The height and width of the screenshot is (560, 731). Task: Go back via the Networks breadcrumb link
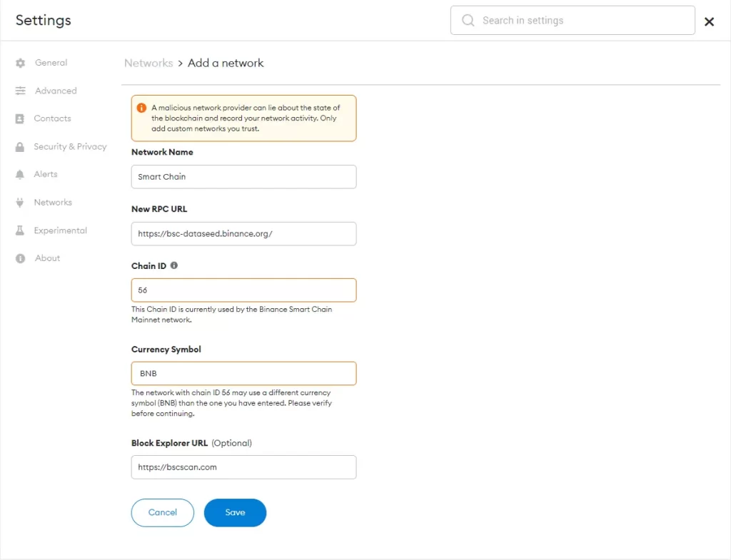point(148,63)
